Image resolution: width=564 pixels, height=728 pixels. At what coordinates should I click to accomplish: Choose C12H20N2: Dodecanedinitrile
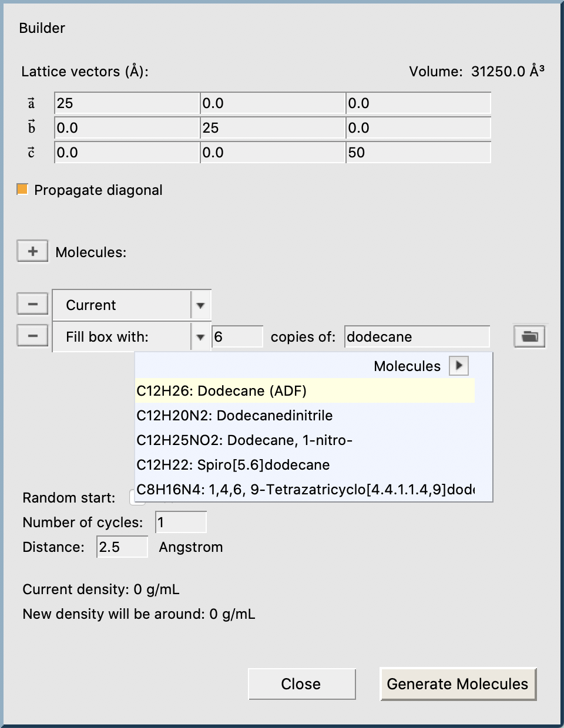[x=235, y=416]
